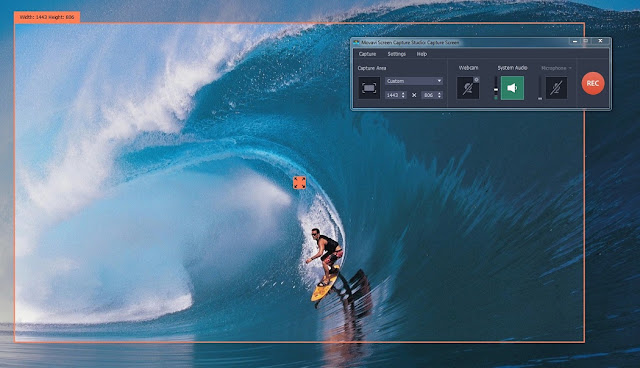Click the System Audio volume slider
The image size is (640, 368).
(496, 88)
